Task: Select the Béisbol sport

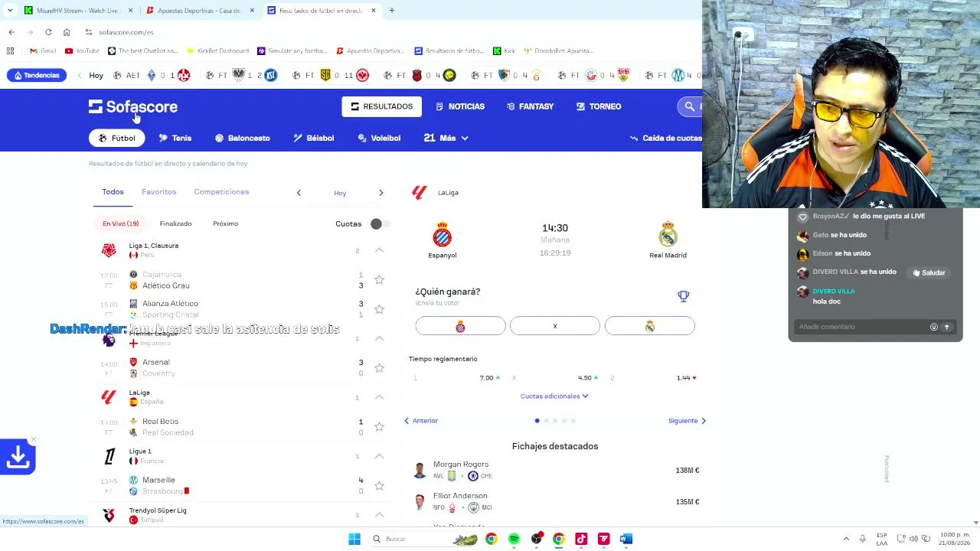Action: 314,138
